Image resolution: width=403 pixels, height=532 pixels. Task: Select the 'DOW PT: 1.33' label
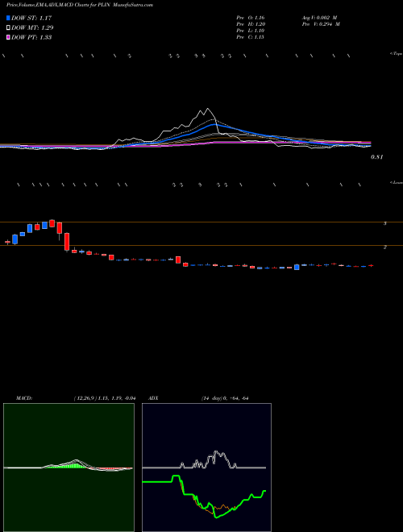31,37
